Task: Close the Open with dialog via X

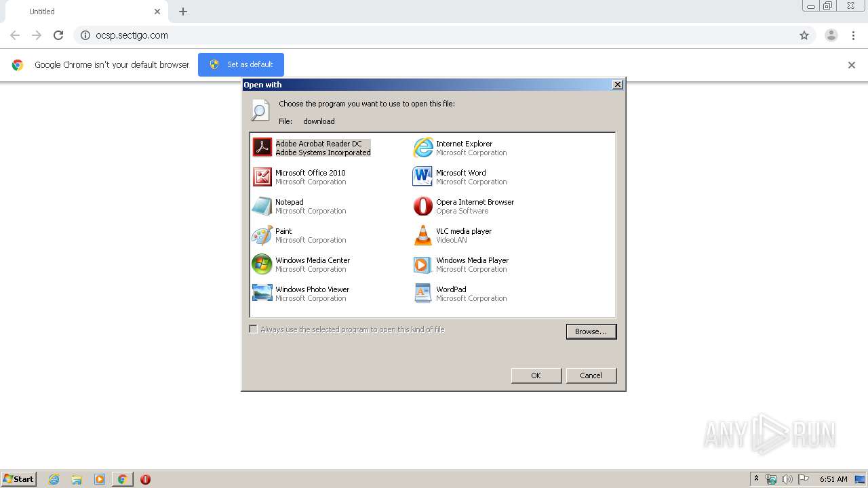Action: pyautogui.click(x=617, y=85)
